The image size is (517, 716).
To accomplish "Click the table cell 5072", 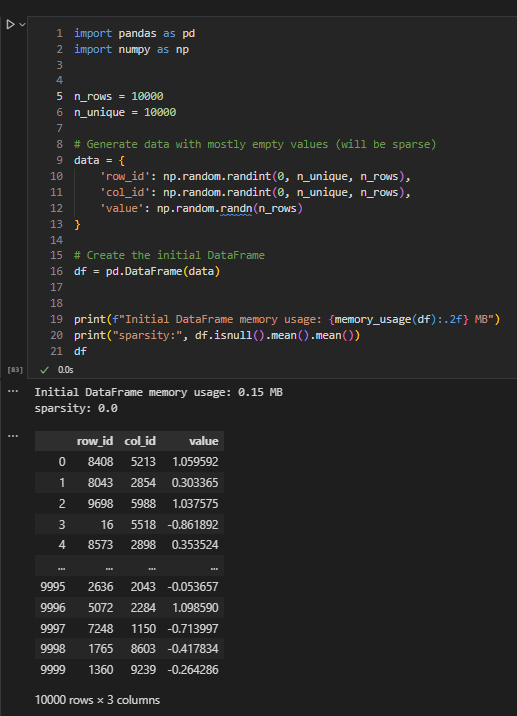I will (x=100, y=608).
